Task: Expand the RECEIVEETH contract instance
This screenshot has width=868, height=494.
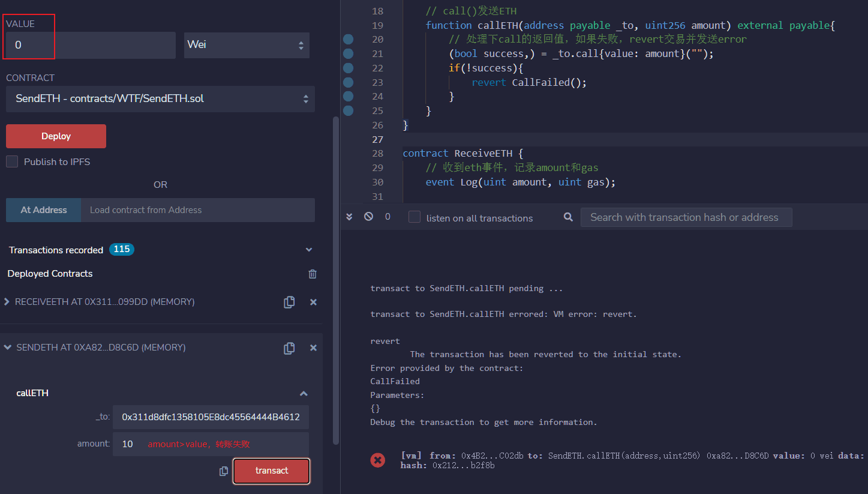Action: coord(7,302)
